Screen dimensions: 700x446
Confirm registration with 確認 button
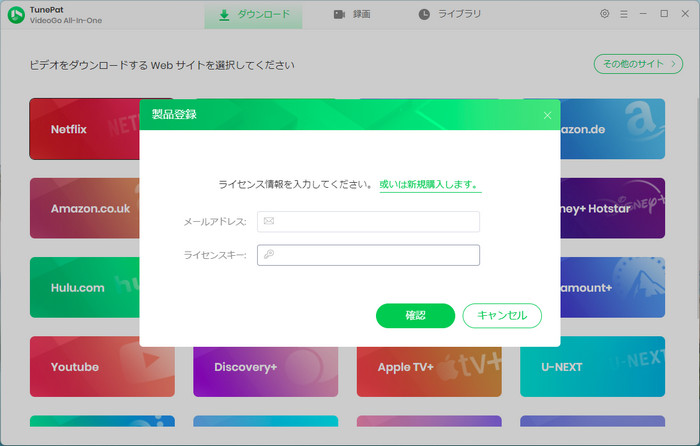415,316
